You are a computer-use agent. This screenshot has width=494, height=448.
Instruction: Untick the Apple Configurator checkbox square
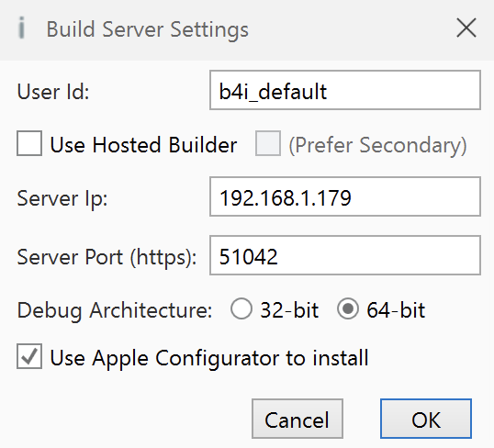pos(29,356)
